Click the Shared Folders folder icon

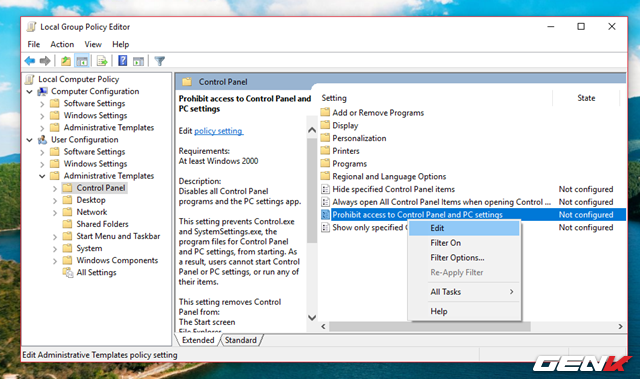pyautogui.click(x=67, y=224)
